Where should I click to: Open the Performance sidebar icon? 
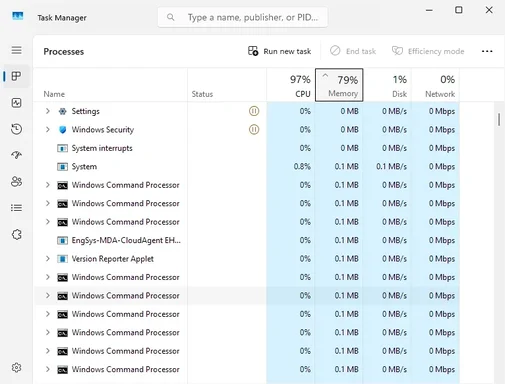16,103
